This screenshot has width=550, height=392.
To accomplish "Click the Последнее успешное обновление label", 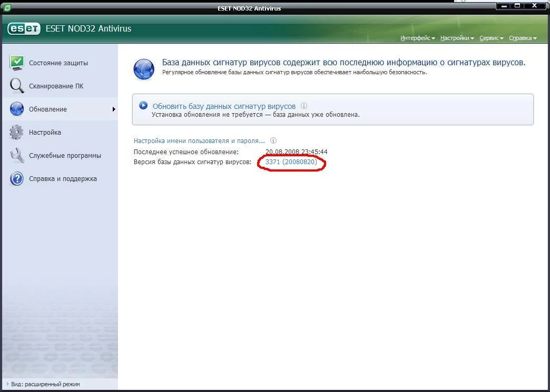I will tap(186, 152).
